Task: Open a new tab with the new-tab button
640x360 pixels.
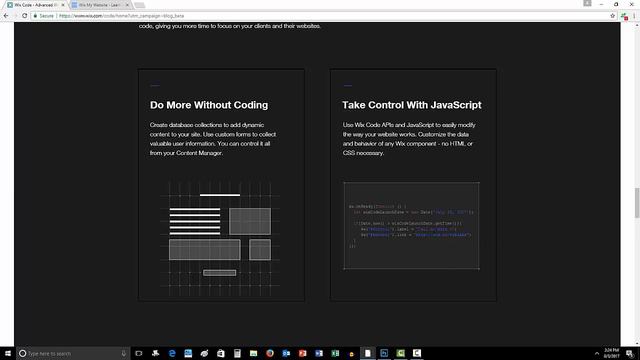Action: (x=140, y=5)
